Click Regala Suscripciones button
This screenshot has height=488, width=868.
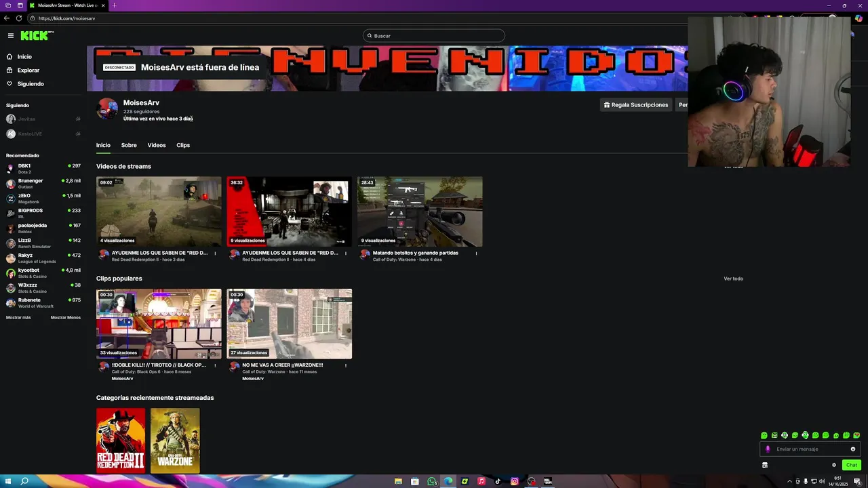pos(636,105)
